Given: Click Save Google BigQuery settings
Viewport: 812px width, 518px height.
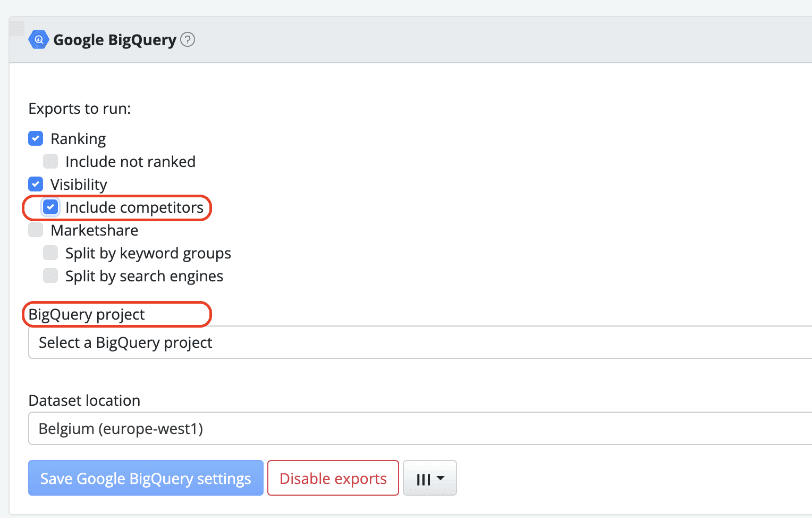Looking at the screenshot, I should [x=146, y=478].
